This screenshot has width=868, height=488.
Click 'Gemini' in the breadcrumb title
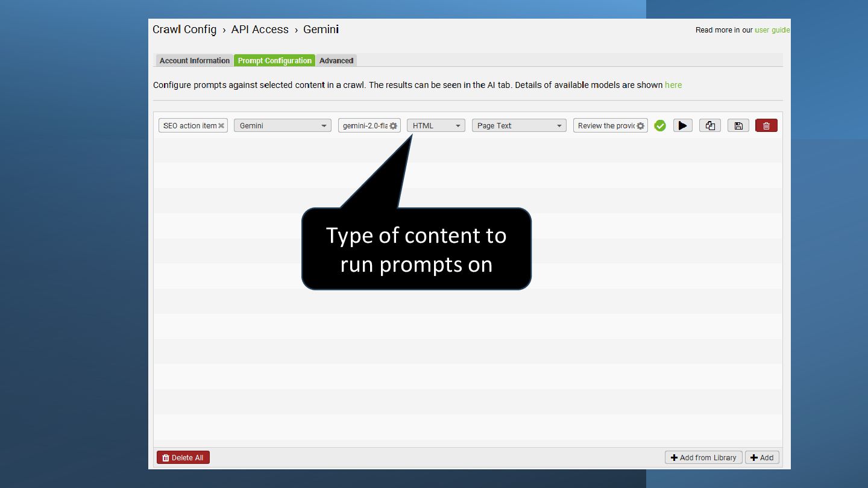[x=321, y=30]
